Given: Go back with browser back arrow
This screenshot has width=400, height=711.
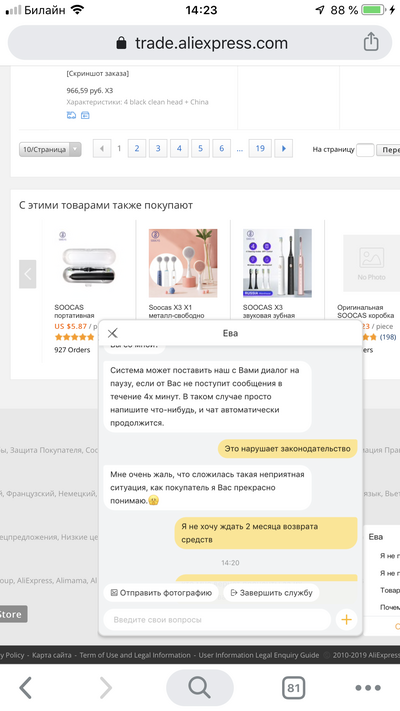Looking at the screenshot, I should pos(26,688).
